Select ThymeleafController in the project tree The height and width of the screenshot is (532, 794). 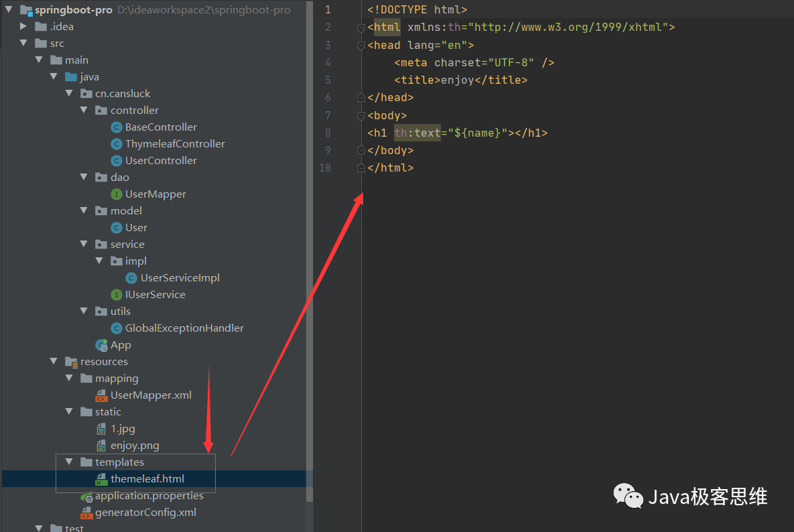[x=175, y=144]
